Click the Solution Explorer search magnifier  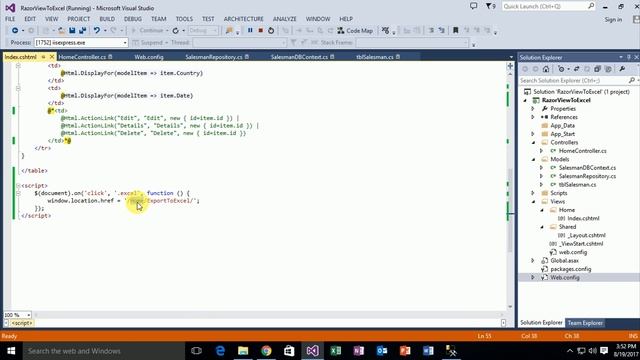(631, 80)
